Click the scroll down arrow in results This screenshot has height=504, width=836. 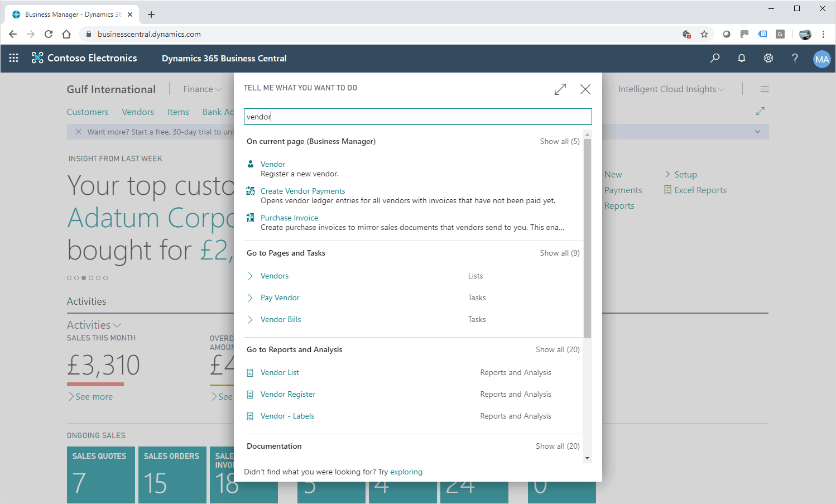[587, 458]
